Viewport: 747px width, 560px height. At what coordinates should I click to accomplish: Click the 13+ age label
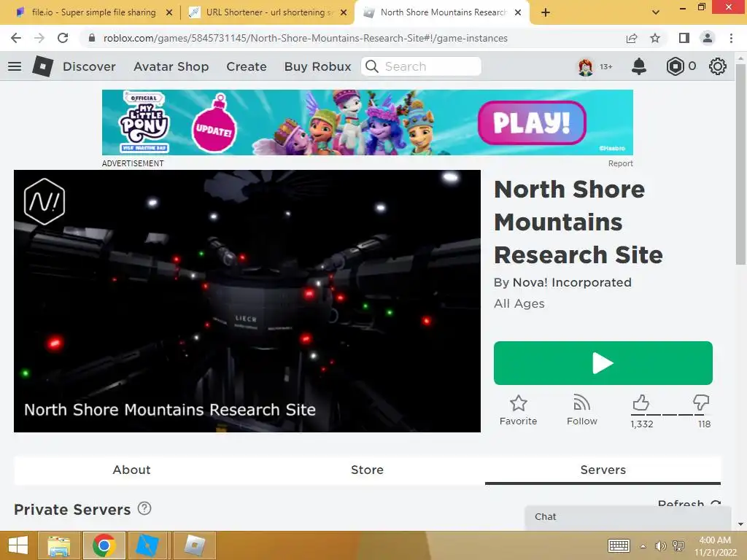(x=606, y=66)
